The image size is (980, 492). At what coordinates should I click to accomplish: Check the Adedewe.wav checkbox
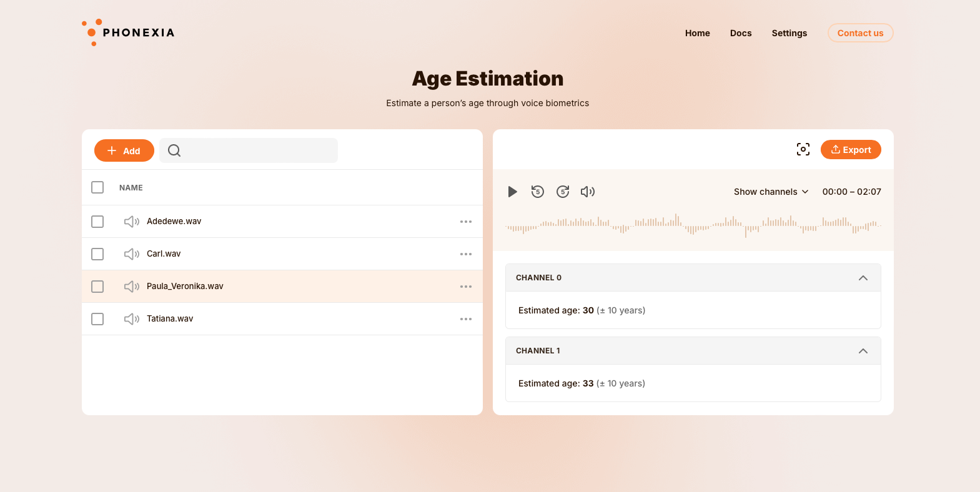[97, 222]
